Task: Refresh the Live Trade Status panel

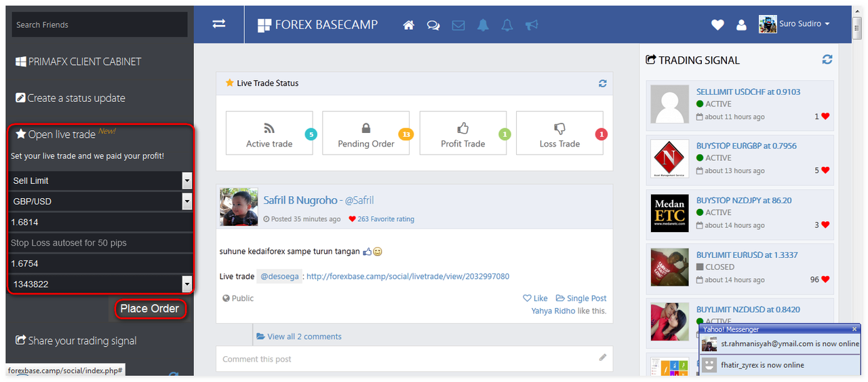Action: pyautogui.click(x=602, y=83)
